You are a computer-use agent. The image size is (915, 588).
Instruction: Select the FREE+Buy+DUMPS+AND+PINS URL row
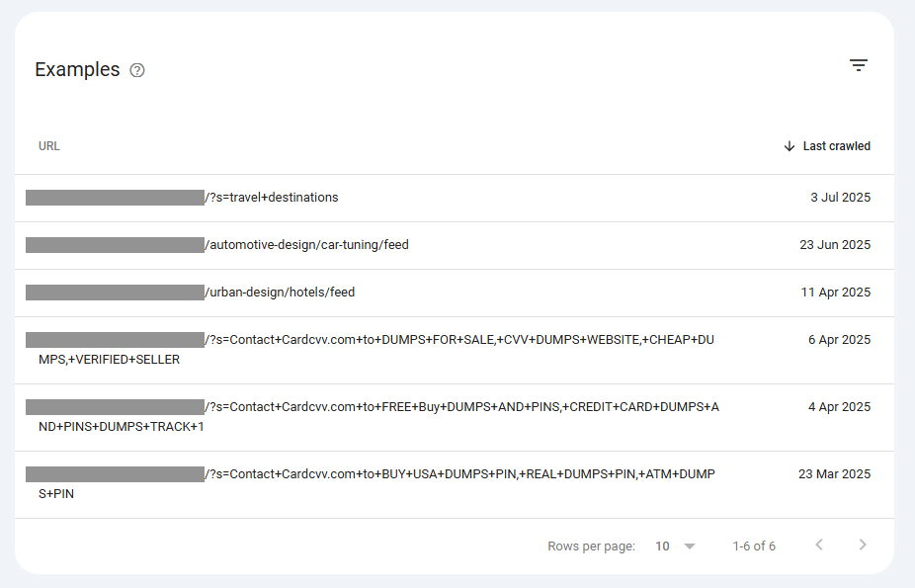[x=454, y=418]
